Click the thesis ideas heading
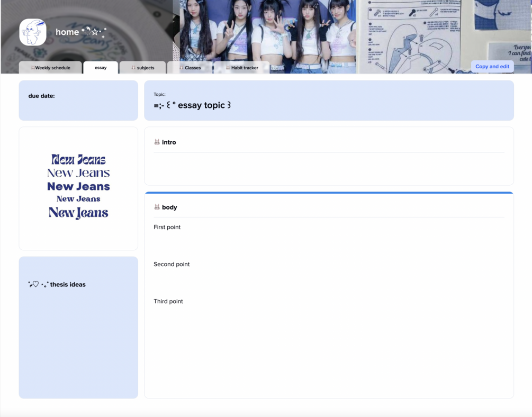The width and height of the screenshot is (532, 417). [x=57, y=284]
